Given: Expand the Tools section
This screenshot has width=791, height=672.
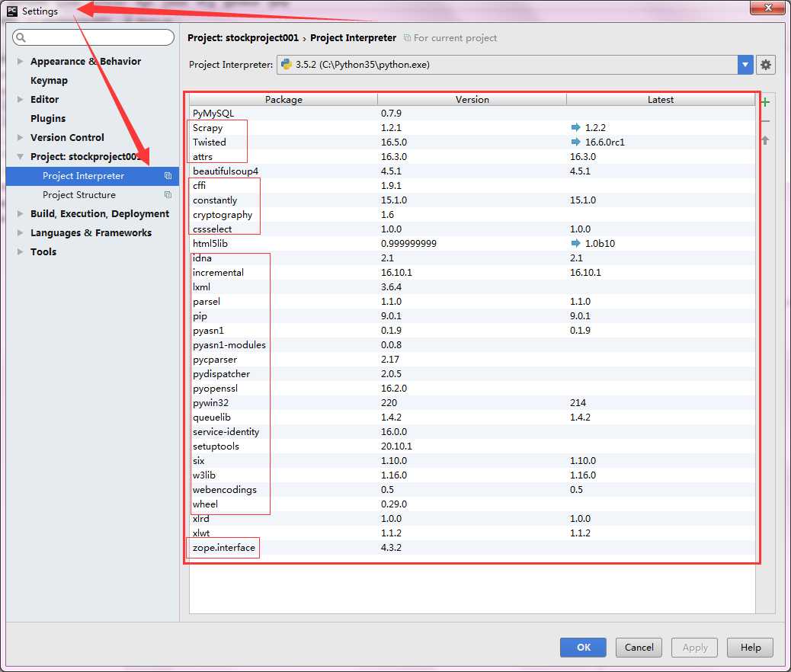Looking at the screenshot, I should tap(20, 251).
